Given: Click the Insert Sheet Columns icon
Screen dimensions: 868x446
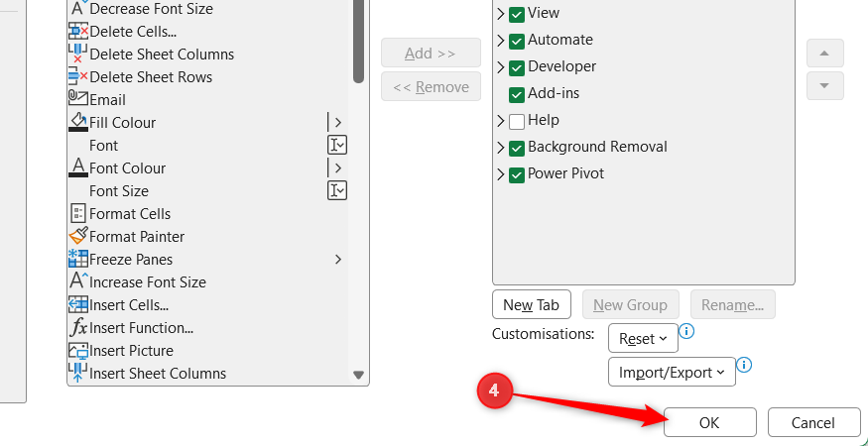Looking at the screenshot, I should pyautogui.click(x=78, y=373).
